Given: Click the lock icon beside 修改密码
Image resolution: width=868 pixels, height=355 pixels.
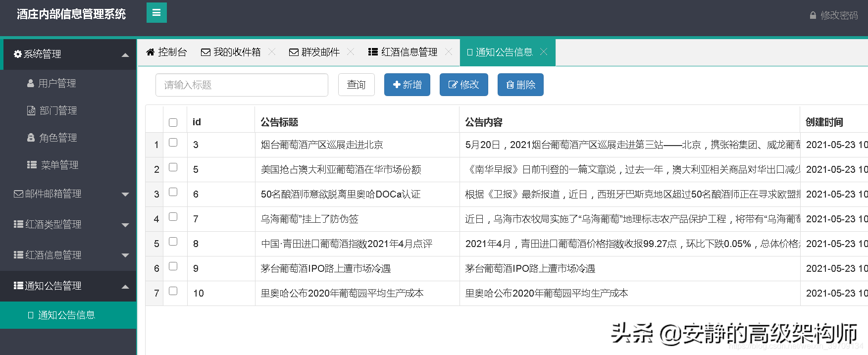Looking at the screenshot, I should pos(813,15).
